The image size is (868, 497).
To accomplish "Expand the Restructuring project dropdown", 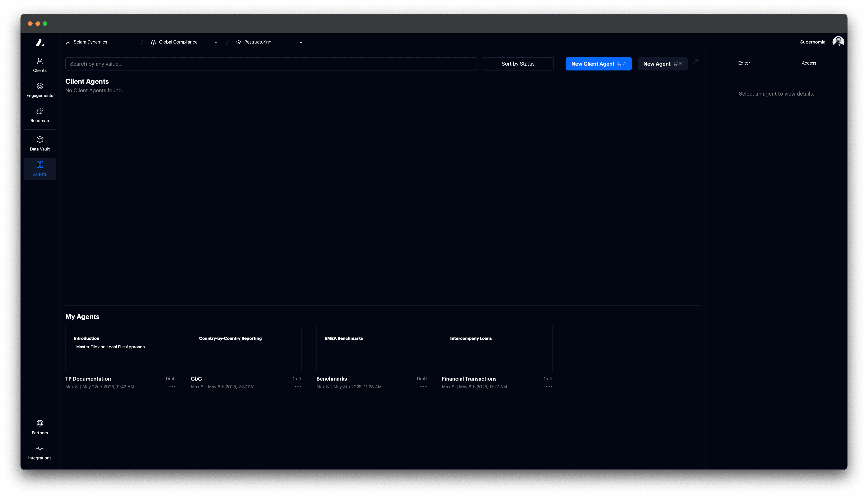I will [301, 42].
